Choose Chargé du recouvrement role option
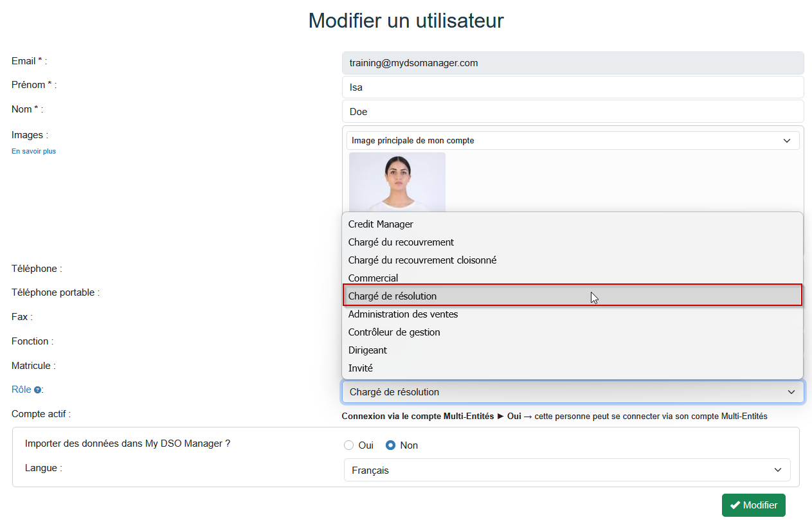Viewport: 812px width, 520px height. point(401,242)
